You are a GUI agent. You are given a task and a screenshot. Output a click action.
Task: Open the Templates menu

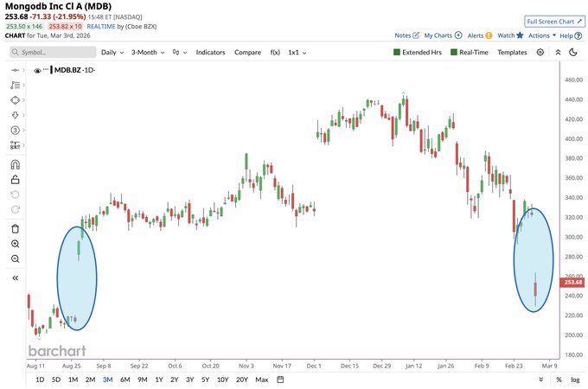[512, 52]
